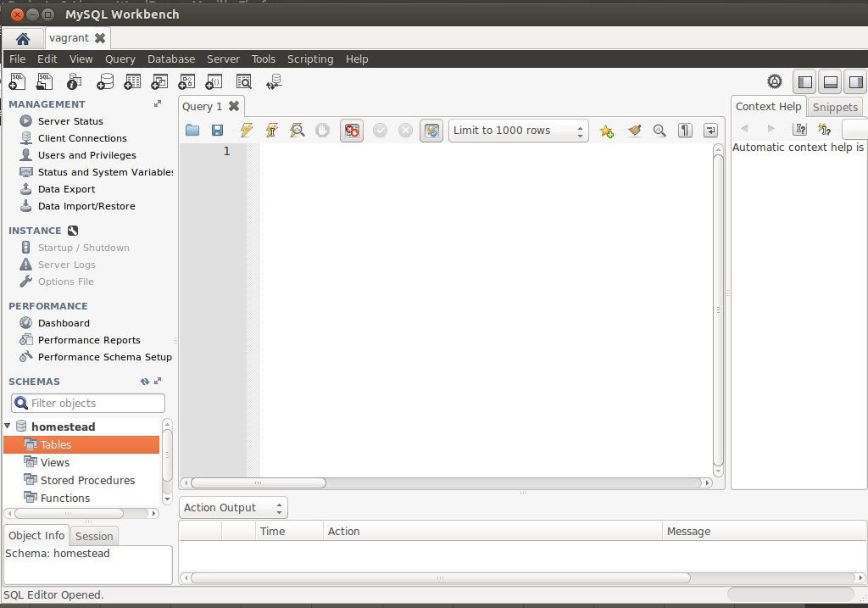Execute the query with the lightning icon
The width and height of the screenshot is (868, 608).
pyautogui.click(x=246, y=131)
